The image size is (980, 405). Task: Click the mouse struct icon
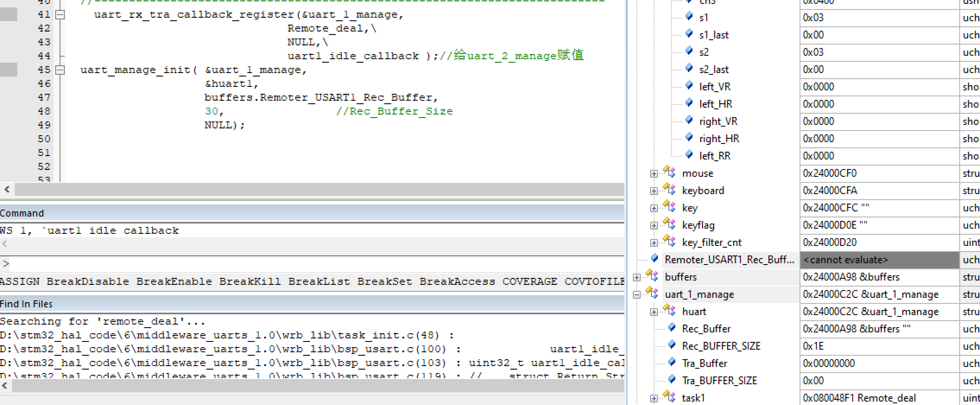pos(670,173)
